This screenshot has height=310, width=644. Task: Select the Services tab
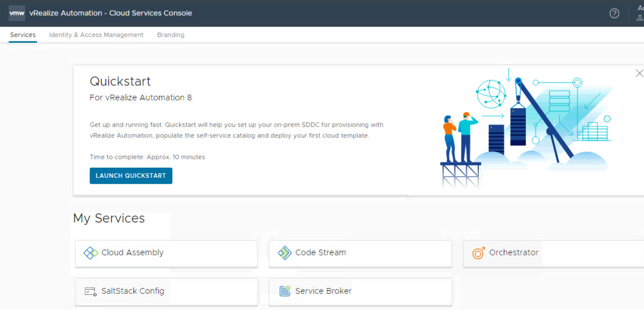[x=23, y=35]
